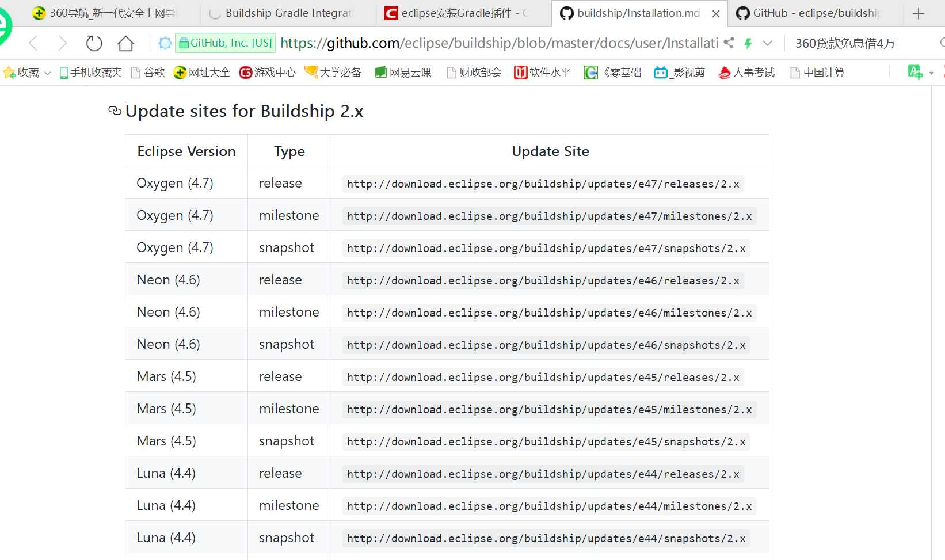Click the Type column header
This screenshot has width=945, height=560.
click(x=289, y=151)
